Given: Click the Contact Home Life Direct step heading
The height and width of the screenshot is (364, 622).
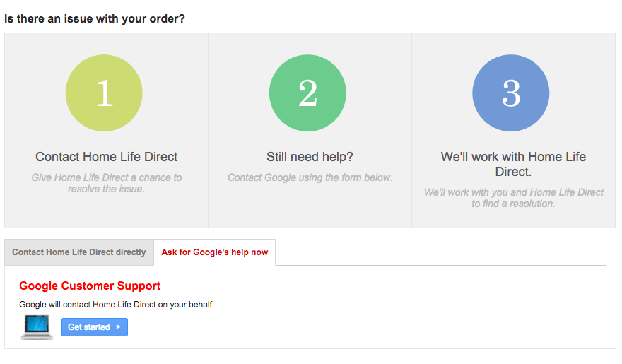Looking at the screenshot, I should (x=106, y=157).
